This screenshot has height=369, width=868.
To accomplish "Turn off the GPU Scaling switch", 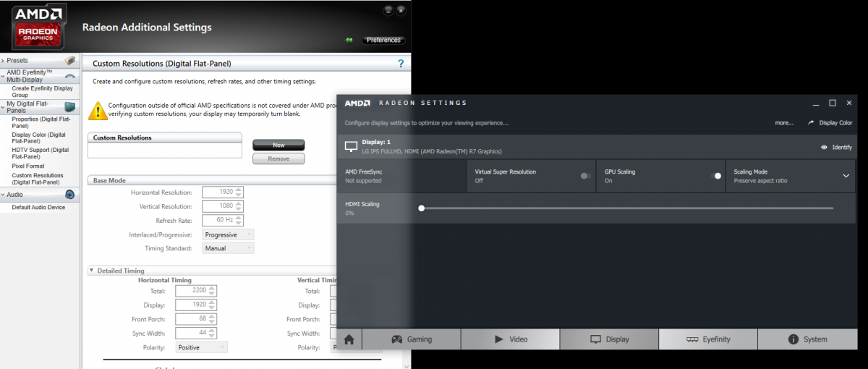I will [716, 176].
